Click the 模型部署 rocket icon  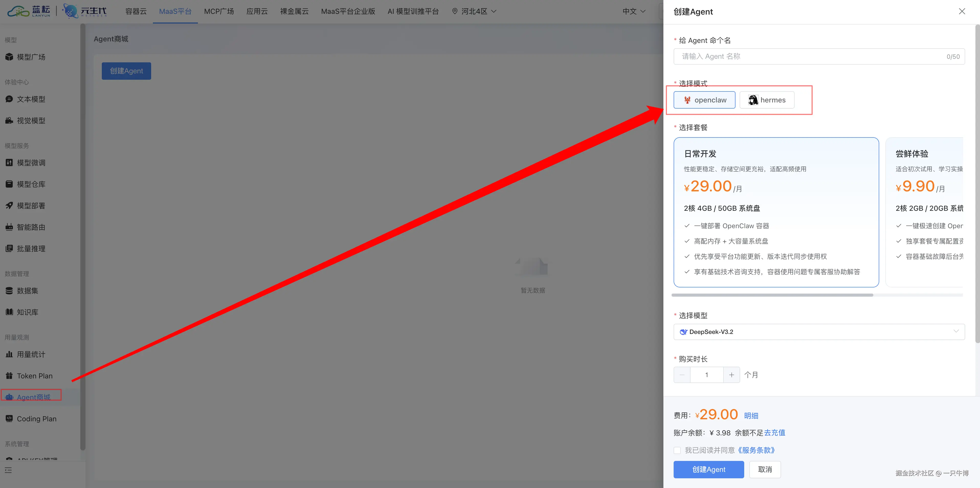pos(9,206)
